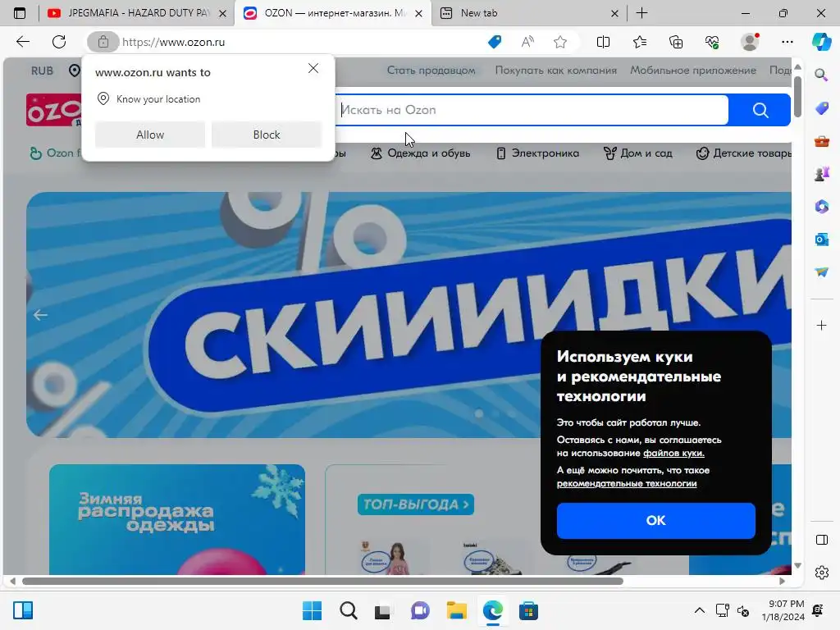840x630 pixels.
Task: Switch to New tab
Action: 527,13
